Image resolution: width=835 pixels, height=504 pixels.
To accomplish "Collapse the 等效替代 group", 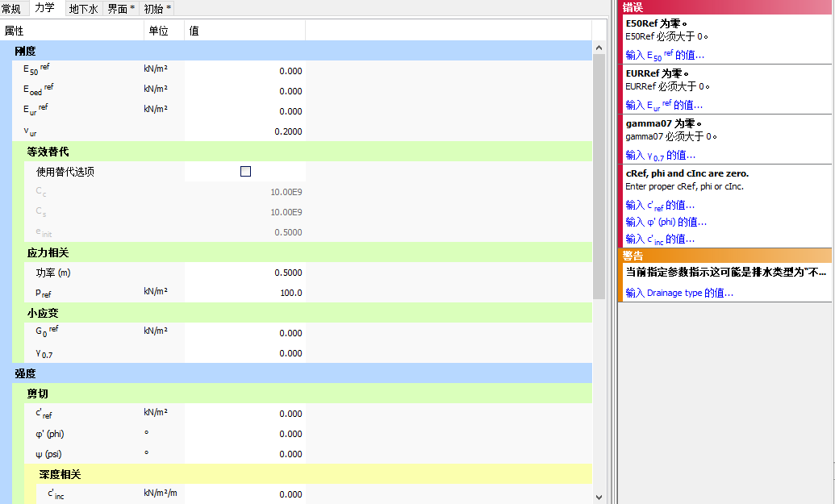I will tap(48, 152).
